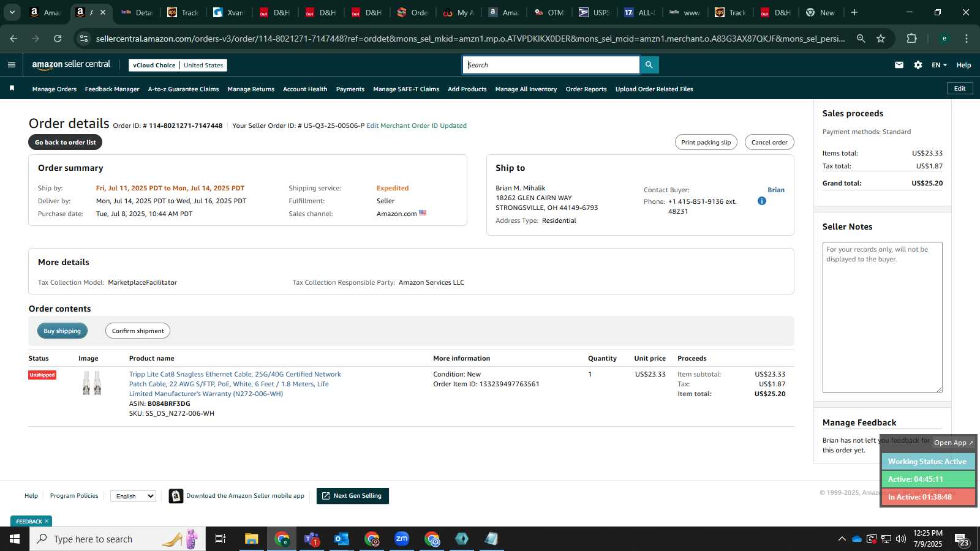Open Feedback Manager menu item

point(112,89)
